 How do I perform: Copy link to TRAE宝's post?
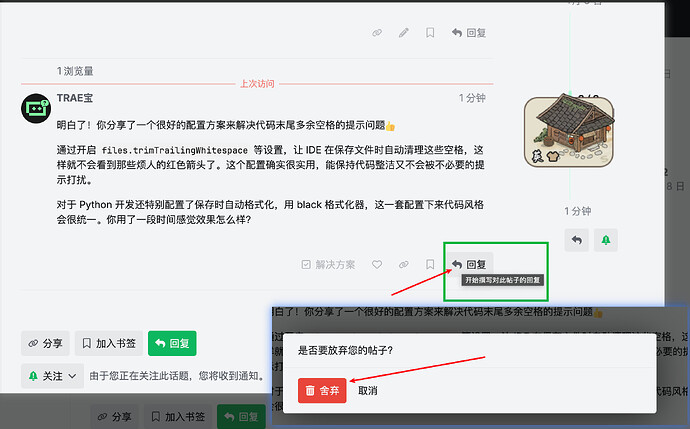pos(404,264)
